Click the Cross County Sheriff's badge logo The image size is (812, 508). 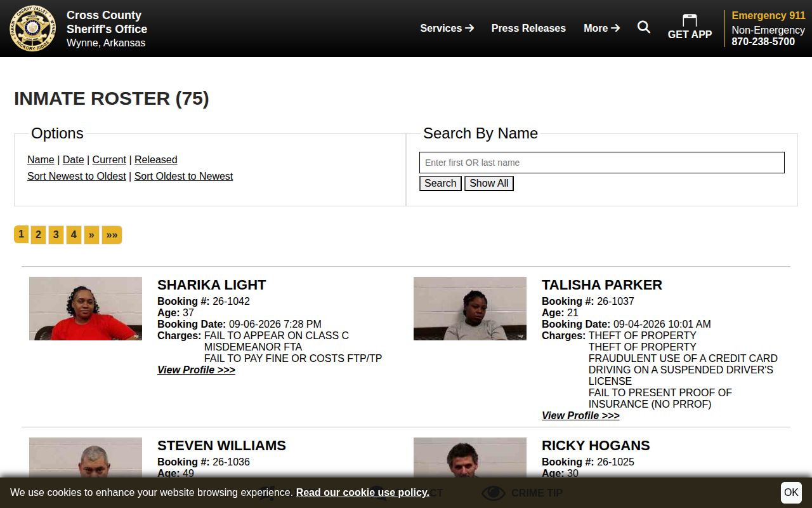33,28
